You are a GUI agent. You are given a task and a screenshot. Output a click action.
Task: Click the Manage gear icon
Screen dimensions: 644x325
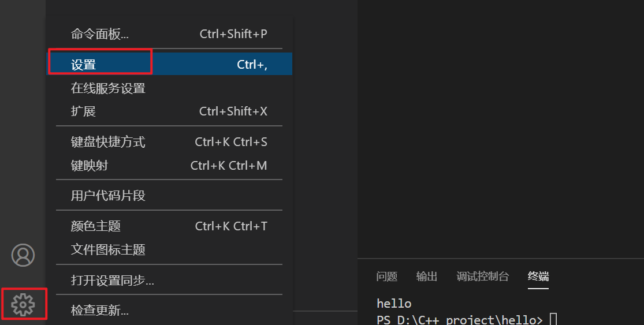coord(23,304)
